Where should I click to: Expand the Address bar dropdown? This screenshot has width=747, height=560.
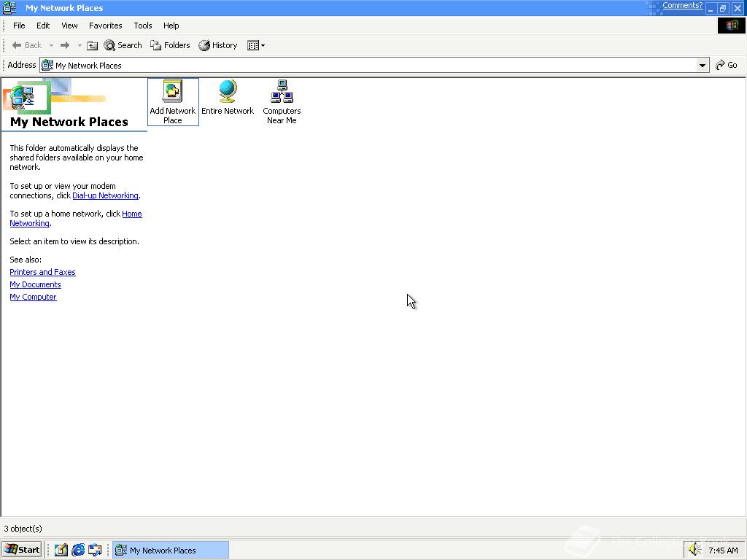point(703,65)
